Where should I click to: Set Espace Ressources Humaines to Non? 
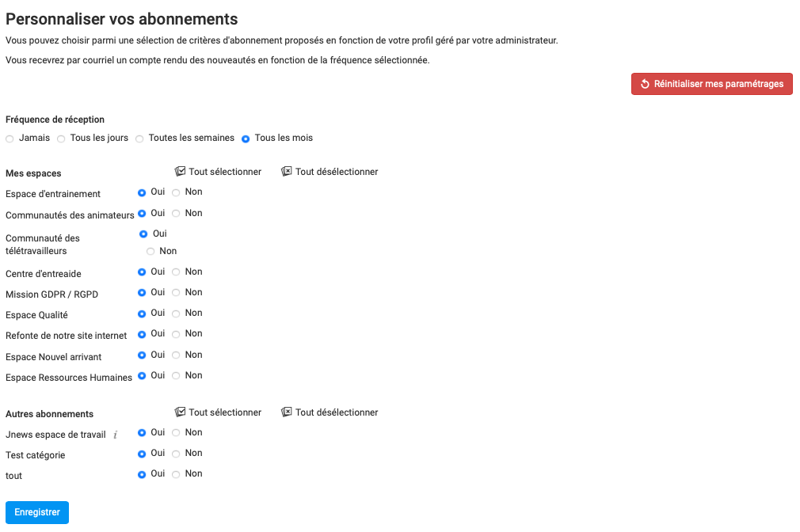pyautogui.click(x=176, y=376)
